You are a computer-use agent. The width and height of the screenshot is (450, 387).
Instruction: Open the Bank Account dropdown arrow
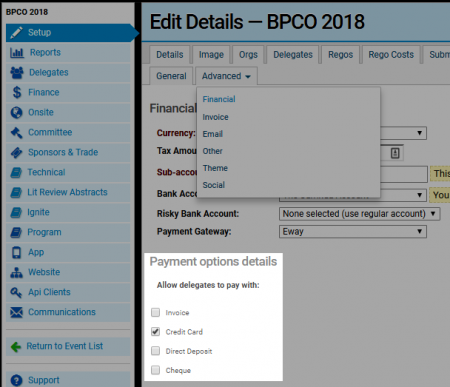coord(419,195)
